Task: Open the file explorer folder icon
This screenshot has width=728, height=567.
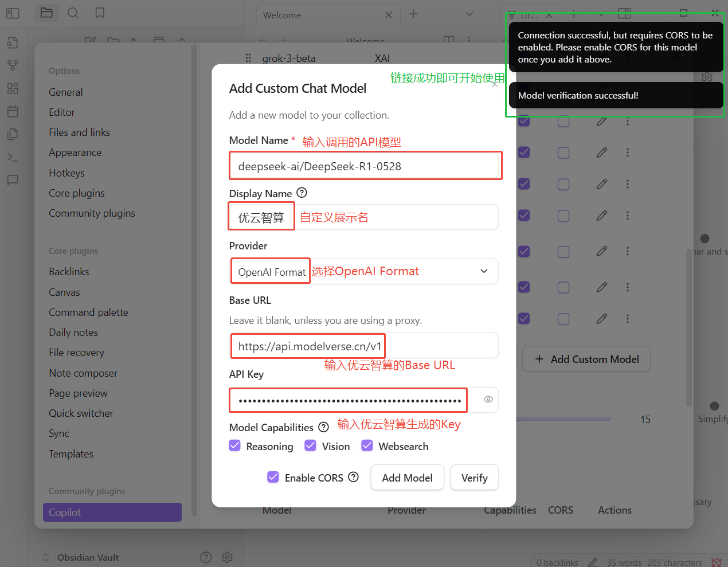Action: [x=46, y=13]
